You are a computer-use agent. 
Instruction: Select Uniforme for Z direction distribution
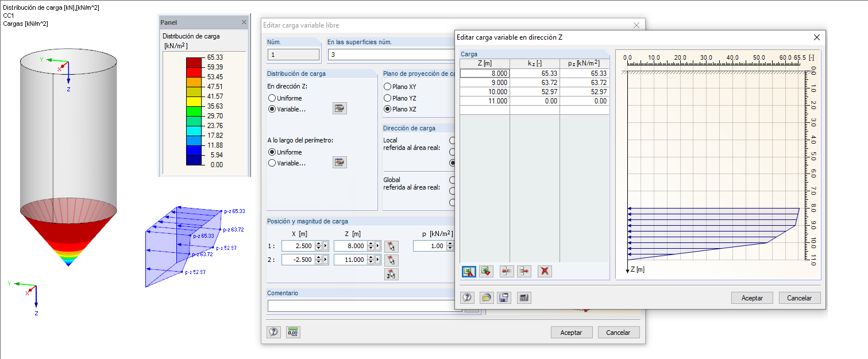point(272,98)
